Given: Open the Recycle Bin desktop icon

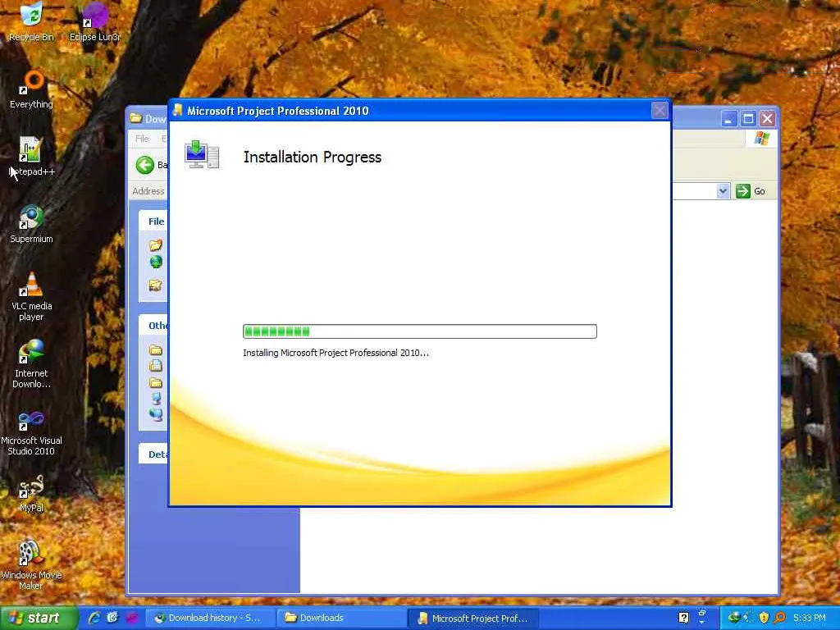Looking at the screenshot, I should click(x=31, y=21).
